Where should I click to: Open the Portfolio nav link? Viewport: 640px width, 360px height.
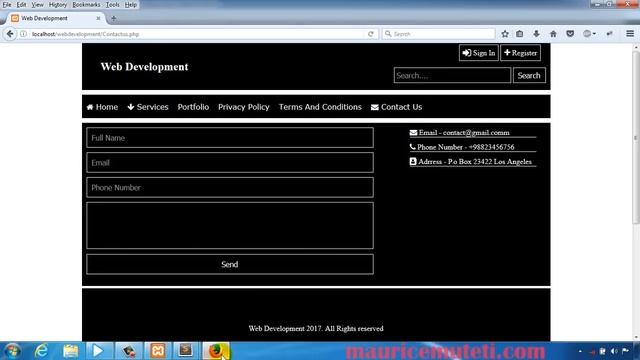tap(193, 107)
